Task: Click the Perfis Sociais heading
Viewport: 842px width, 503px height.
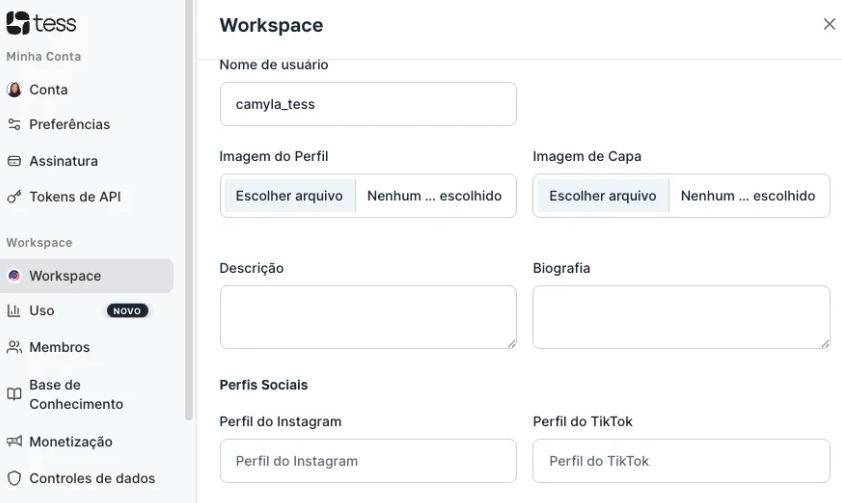Action: (264, 385)
